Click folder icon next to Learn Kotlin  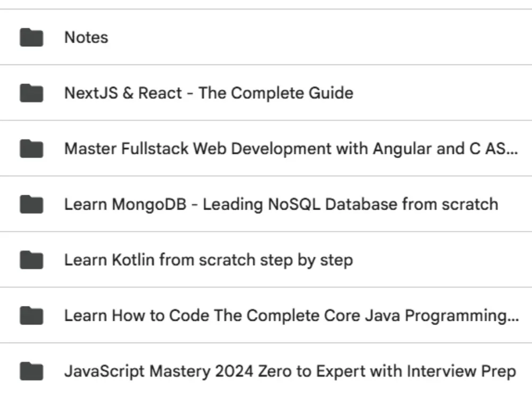(x=31, y=260)
